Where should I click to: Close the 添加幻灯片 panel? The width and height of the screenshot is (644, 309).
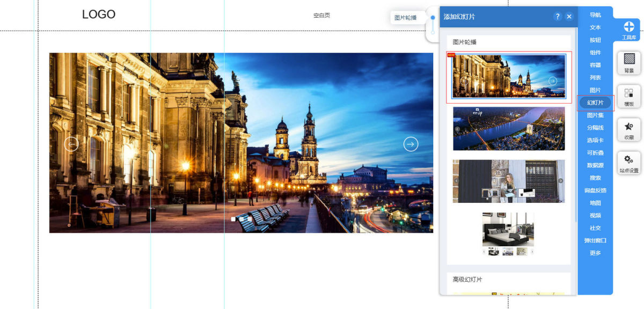point(569,17)
